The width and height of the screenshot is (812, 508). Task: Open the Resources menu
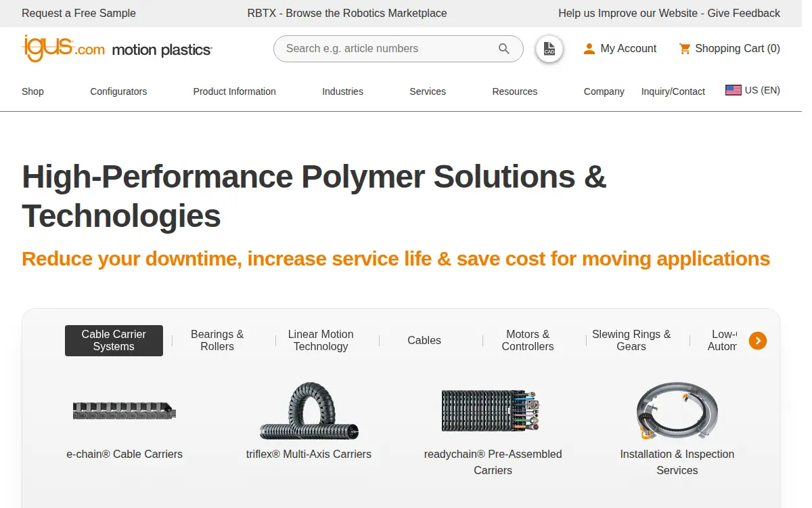pyautogui.click(x=515, y=91)
